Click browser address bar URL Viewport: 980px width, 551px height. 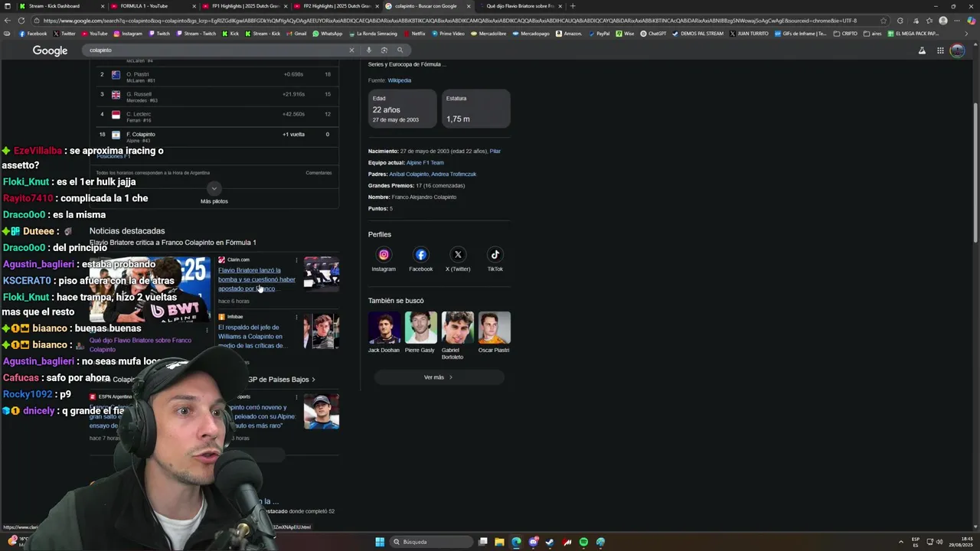click(459, 21)
